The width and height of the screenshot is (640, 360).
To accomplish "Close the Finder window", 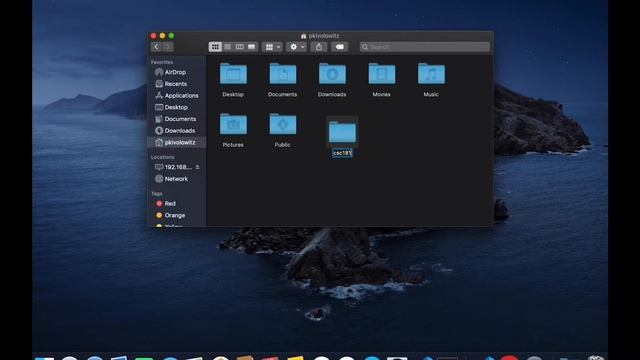I will click(x=153, y=36).
